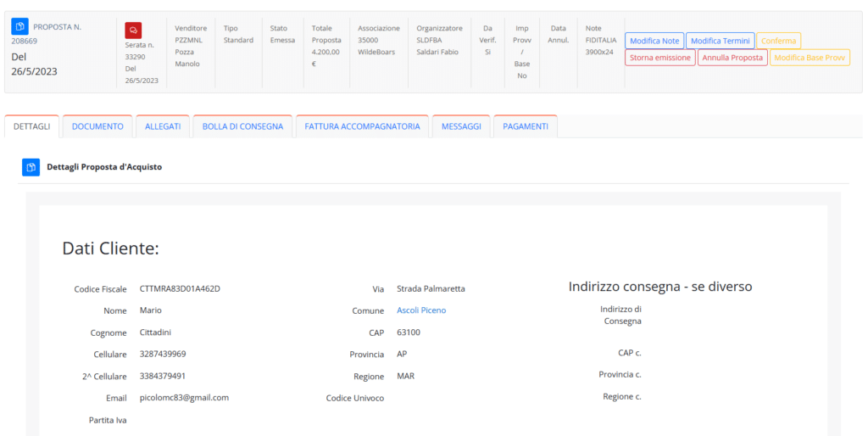The height and width of the screenshot is (436, 868).
Task: Click the Storna emissione button
Action: (659, 58)
